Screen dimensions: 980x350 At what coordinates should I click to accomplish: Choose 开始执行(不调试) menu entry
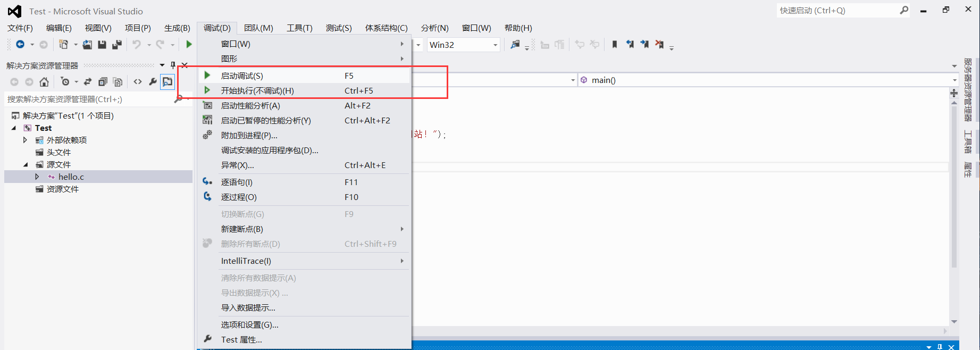[257, 90]
